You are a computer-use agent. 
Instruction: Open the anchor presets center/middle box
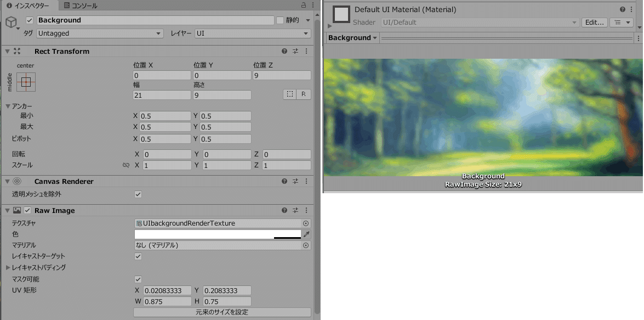(26, 82)
